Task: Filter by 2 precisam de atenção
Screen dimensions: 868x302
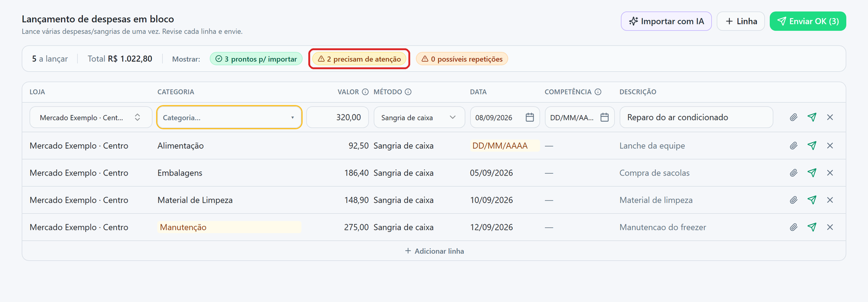Action: [359, 59]
